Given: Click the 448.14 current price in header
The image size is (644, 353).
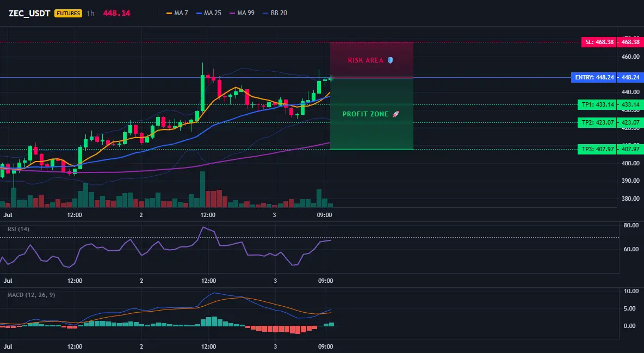Looking at the screenshot, I should point(116,13).
